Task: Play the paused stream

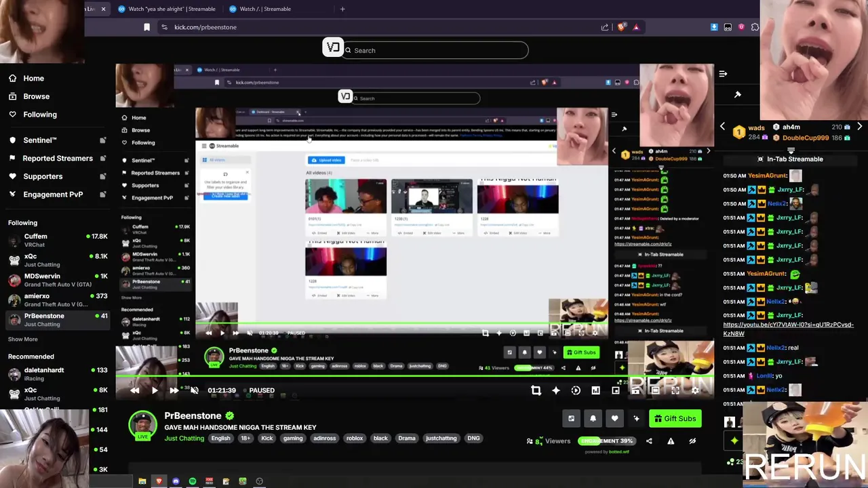Action: [155, 390]
